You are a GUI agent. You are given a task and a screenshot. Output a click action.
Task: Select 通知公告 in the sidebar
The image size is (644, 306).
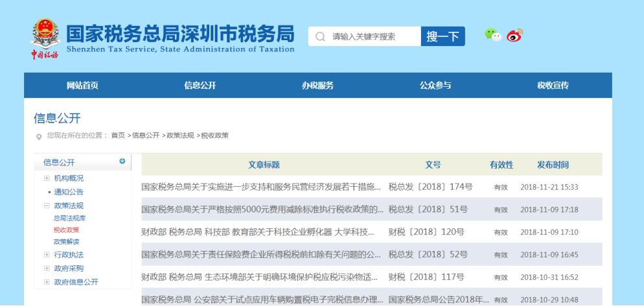69,192
